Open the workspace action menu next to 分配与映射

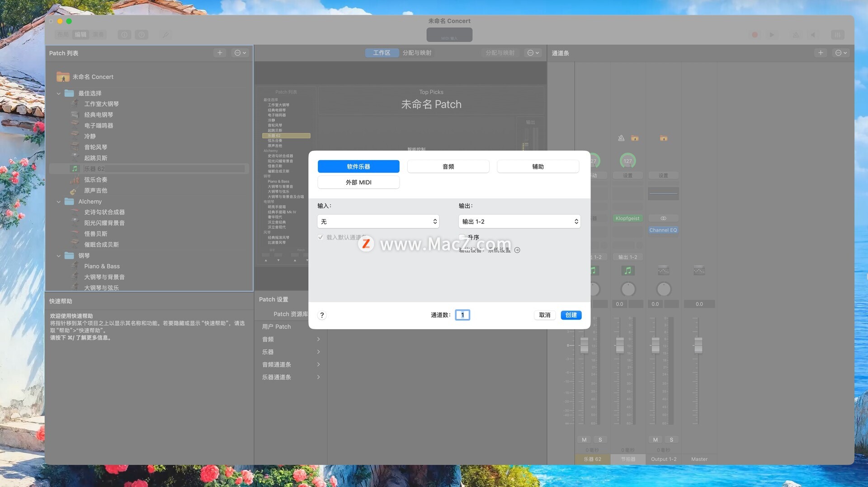533,53
